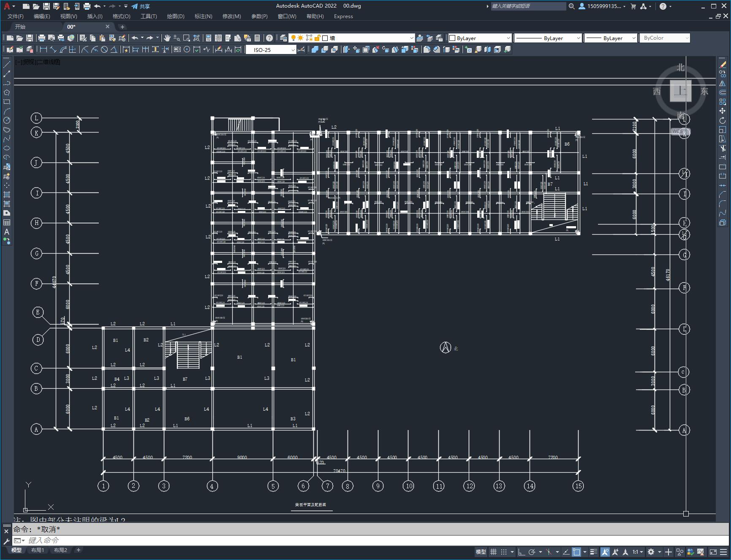Image resolution: width=731 pixels, height=560 pixels.
Task: Select the Polygon draw tool
Action: coord(7,92)
